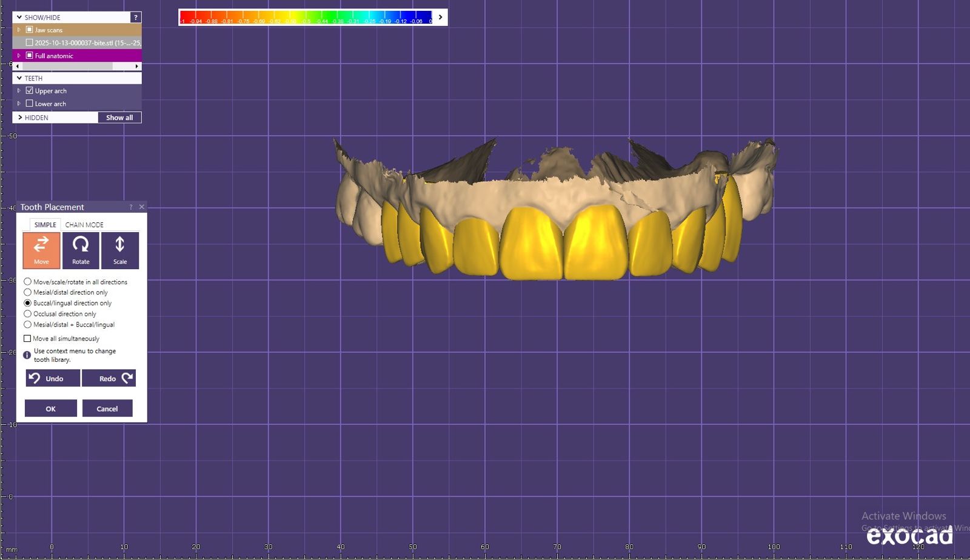Screen dimensions: 970x560
Task: Open Show/Hide panel help question mark
Action: point(136,18)
